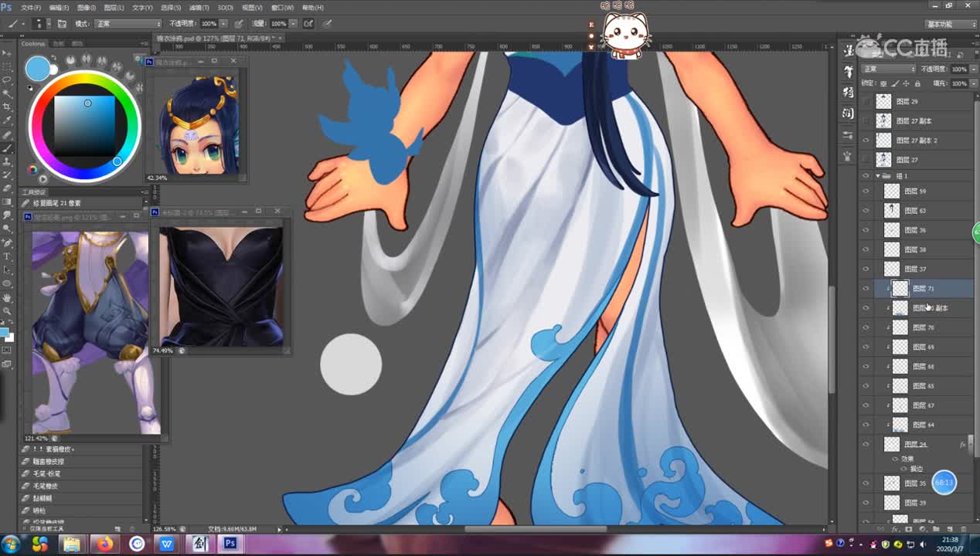Open the workspace switcher 基本功能 dropdown

pos(951,24)
